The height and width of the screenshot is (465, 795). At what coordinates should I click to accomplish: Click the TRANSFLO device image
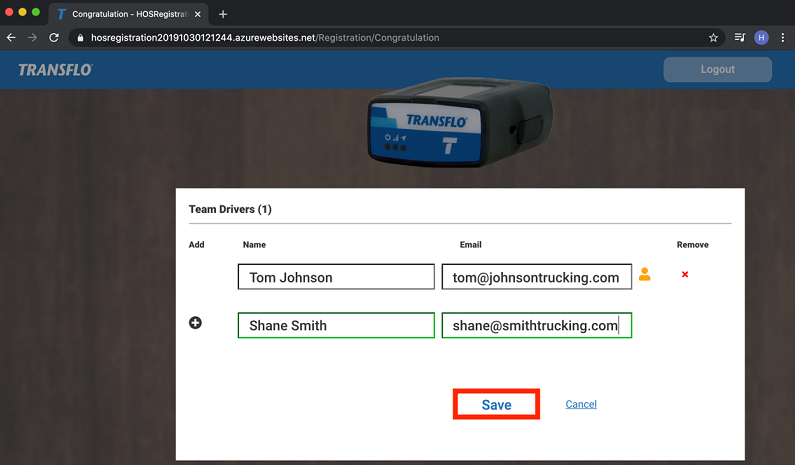[460, 122]
